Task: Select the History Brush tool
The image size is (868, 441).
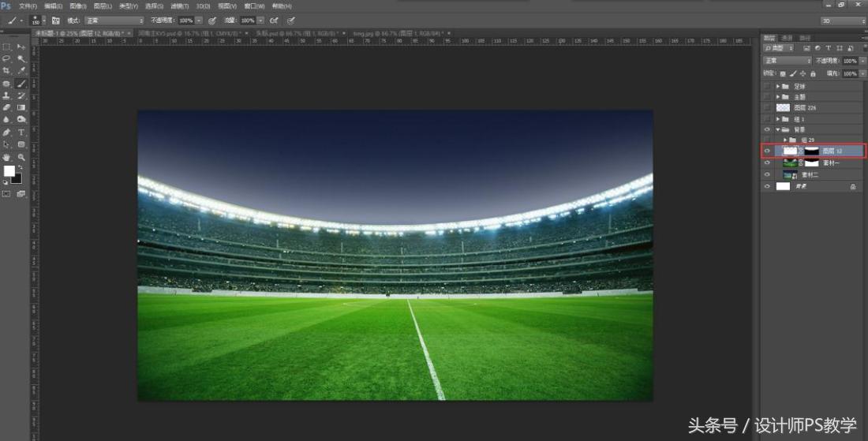Action: click(21, 95)
